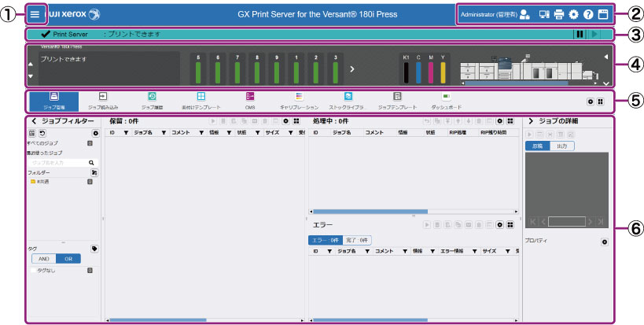Screen dimensions: 644x325
Task: Open the help question mark icon
Action: [588, 14]
